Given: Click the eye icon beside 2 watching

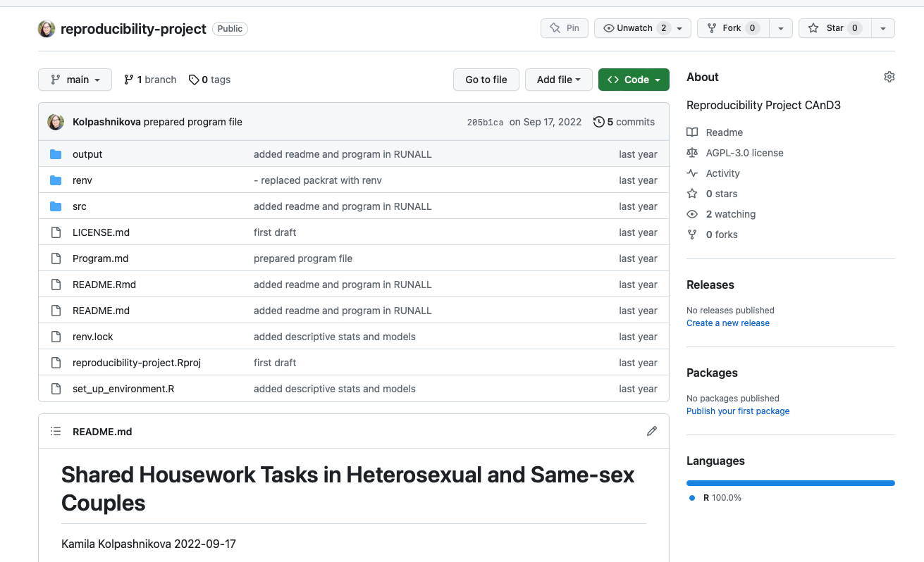Looking at the screenshot, I should coord(692,214).
